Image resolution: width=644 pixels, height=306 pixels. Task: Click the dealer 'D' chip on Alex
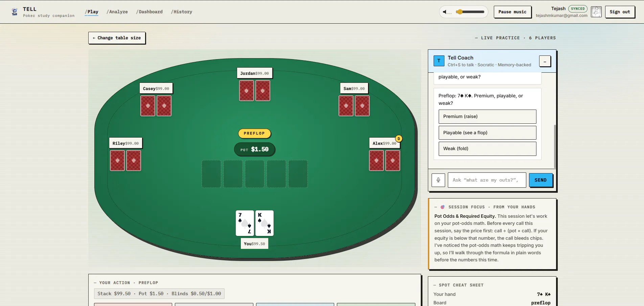pos(399,139)
